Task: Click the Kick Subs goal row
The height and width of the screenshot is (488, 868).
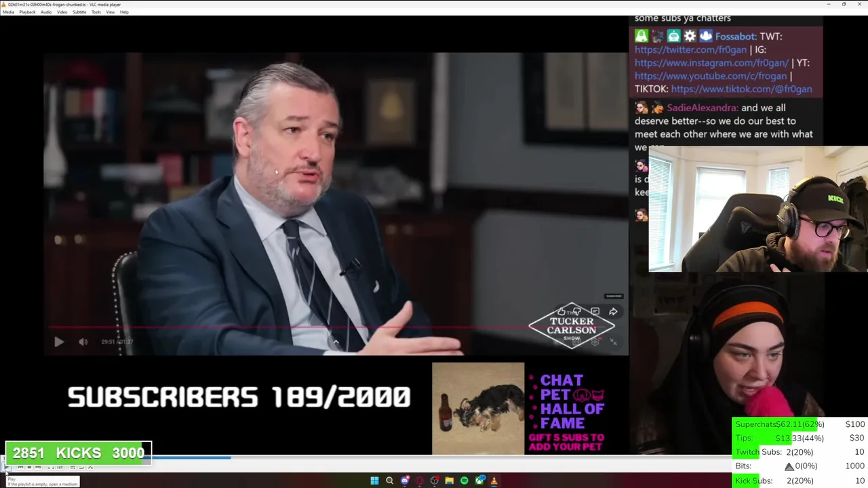Action: (800, 481)
